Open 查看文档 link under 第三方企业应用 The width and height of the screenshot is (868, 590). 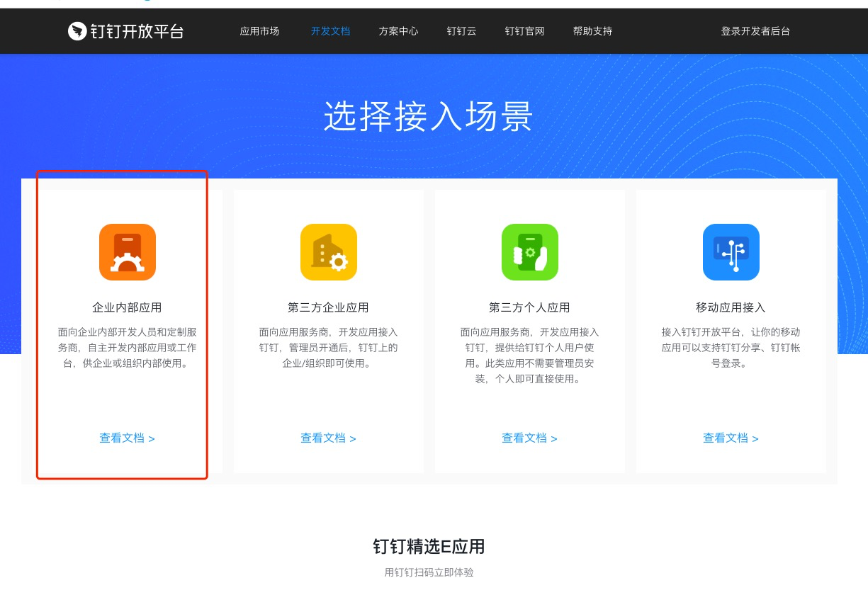pos(329,438)
